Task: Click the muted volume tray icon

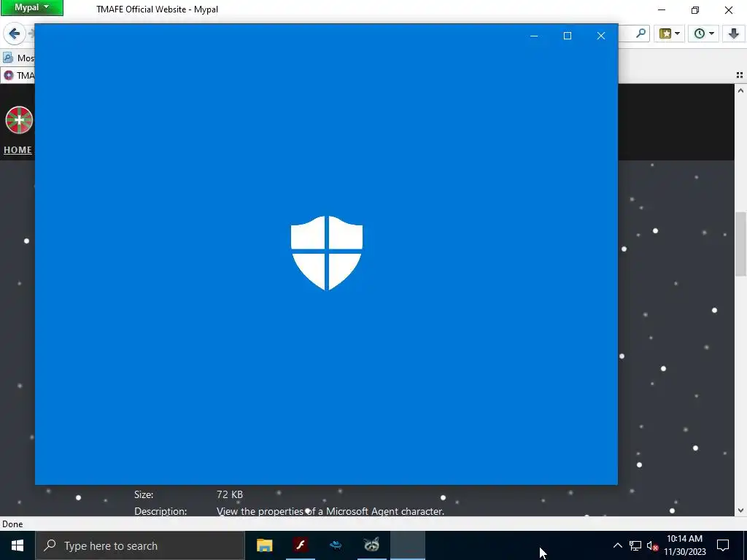Action: 652,545
